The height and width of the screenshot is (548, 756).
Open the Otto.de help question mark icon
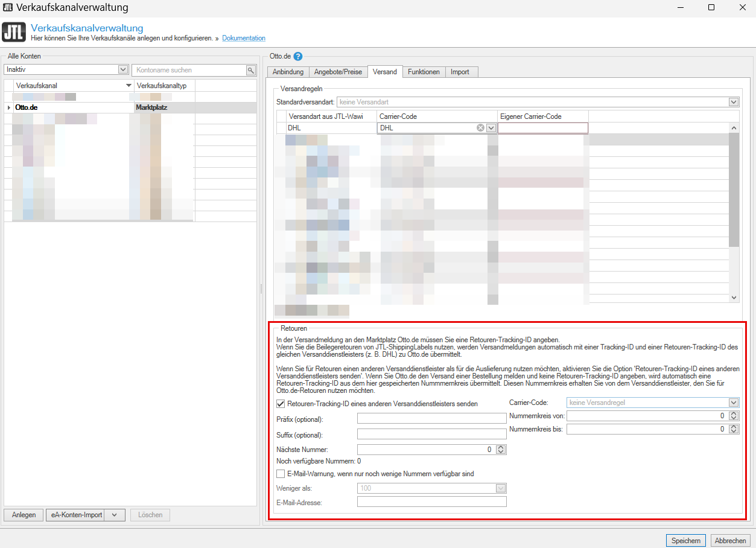pos(298,57)
